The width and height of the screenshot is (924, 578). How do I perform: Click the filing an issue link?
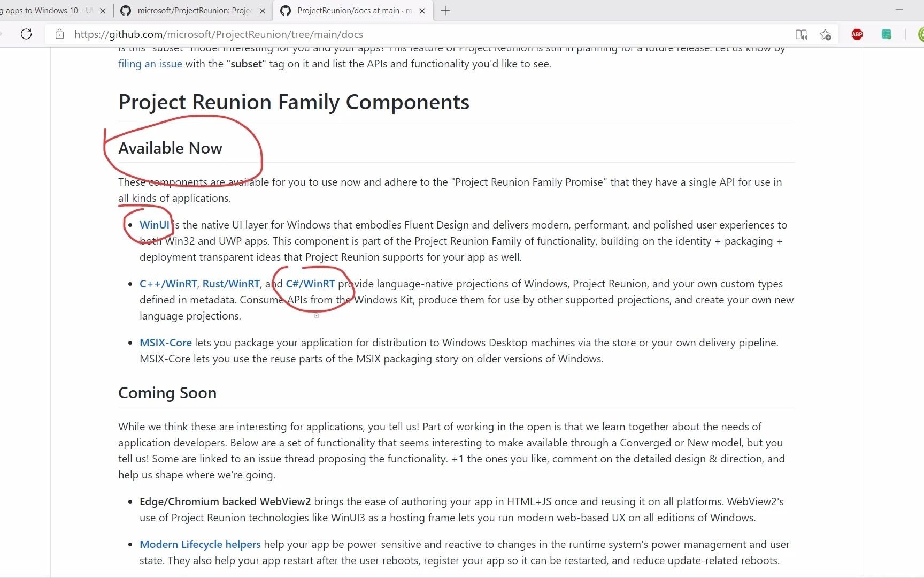(150, 64)
